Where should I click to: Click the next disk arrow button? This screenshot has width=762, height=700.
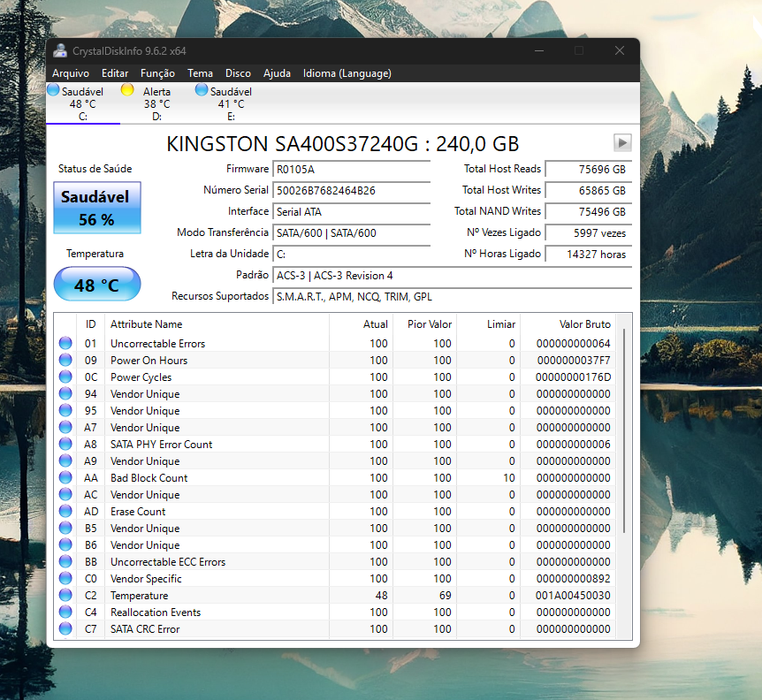click(622, 143)
